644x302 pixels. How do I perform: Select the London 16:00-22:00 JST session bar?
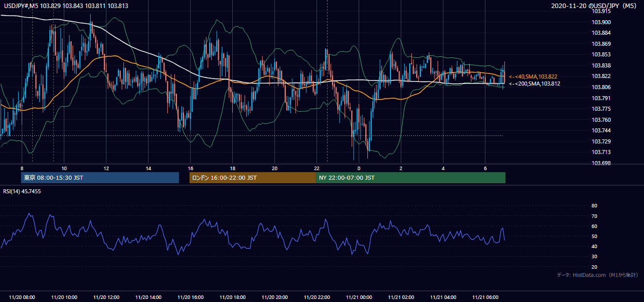(252, 178)
